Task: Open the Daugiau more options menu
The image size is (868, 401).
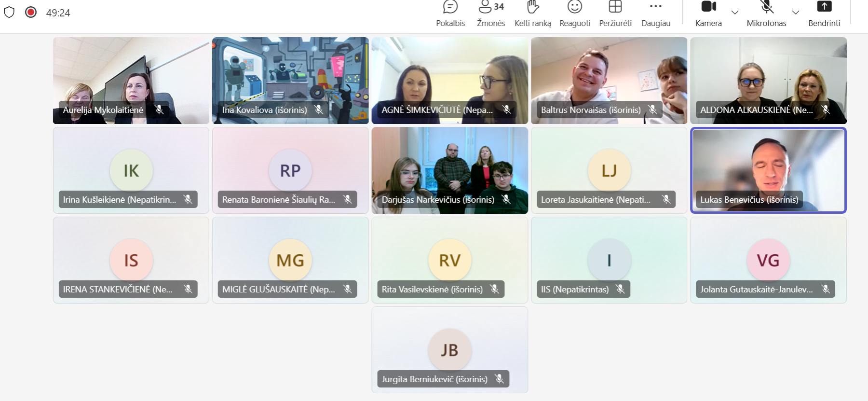Action: [x=655, y=14]
